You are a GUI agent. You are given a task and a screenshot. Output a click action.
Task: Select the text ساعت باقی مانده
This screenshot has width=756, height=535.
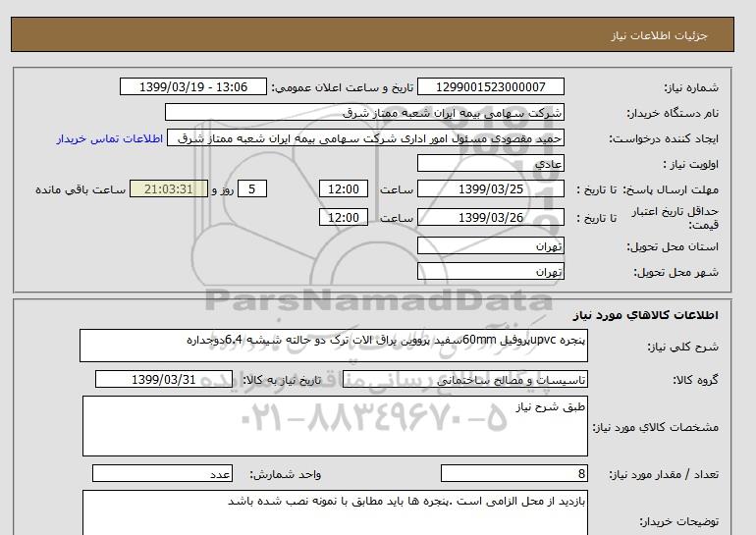click(81, 189)
